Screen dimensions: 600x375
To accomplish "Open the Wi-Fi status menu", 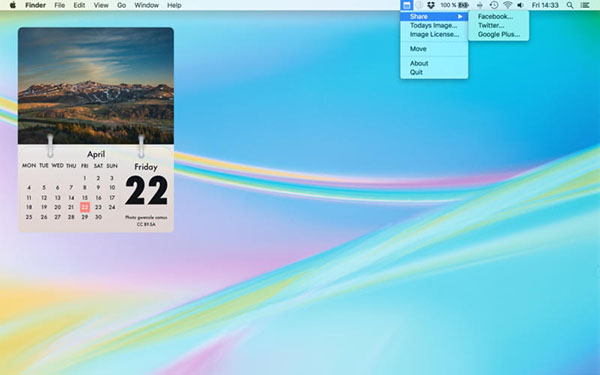I will [x=507, y=5].
